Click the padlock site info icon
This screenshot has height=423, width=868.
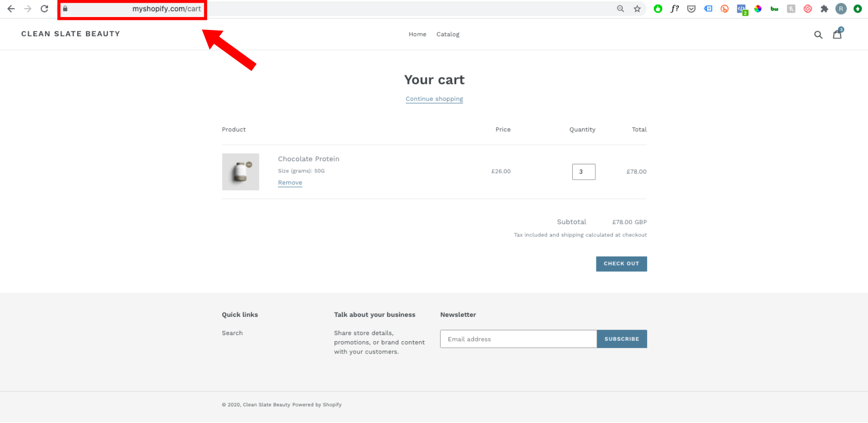coord(65,9)
